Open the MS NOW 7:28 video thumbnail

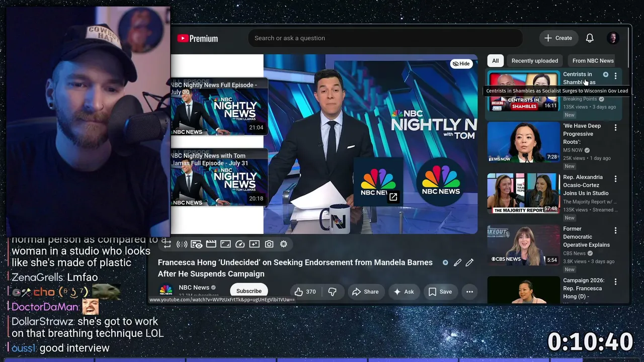pos(523,142)
